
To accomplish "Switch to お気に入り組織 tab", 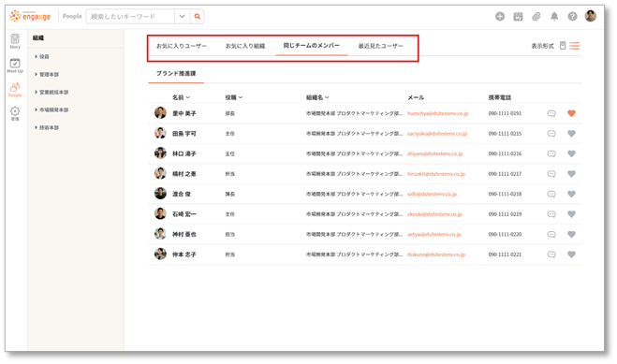I will 245,46.
